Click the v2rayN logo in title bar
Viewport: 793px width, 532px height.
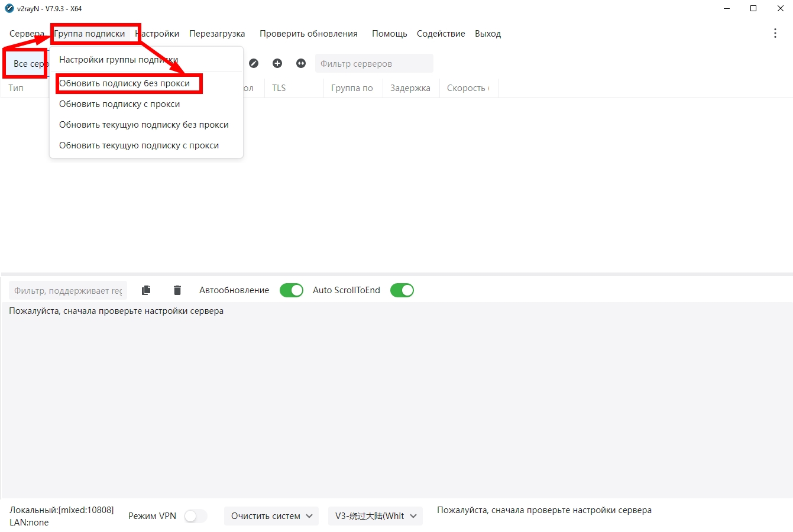pos(9,9)
